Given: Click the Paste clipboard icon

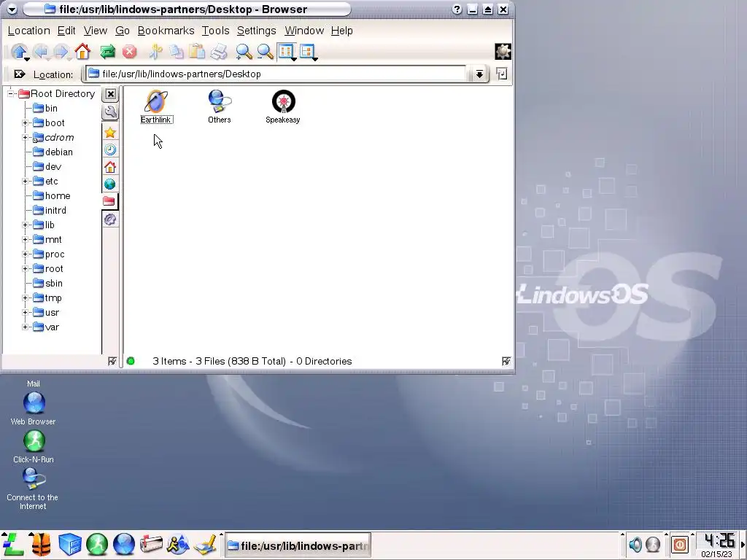Looking at the screenshot, I should coord(197,52).
